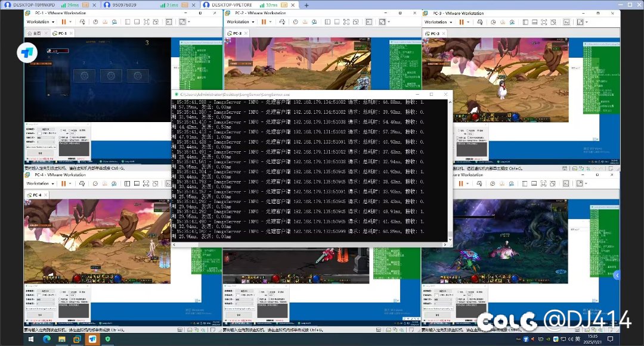The width and height of the screenshot is (644, 346).
Task: Pause the PC-1 virtual machine
Action: [64, 21]
